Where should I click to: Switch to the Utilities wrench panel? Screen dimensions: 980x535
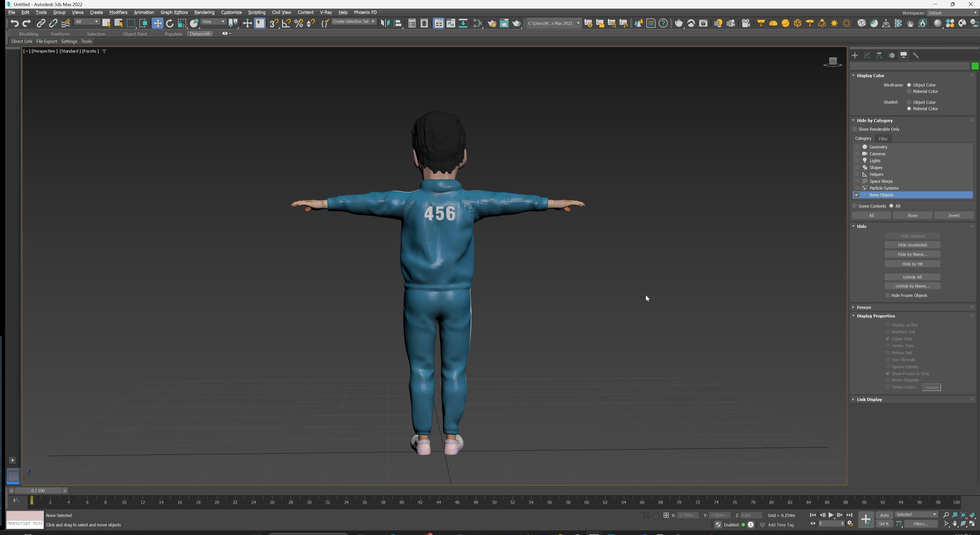[x=916, y=56]
